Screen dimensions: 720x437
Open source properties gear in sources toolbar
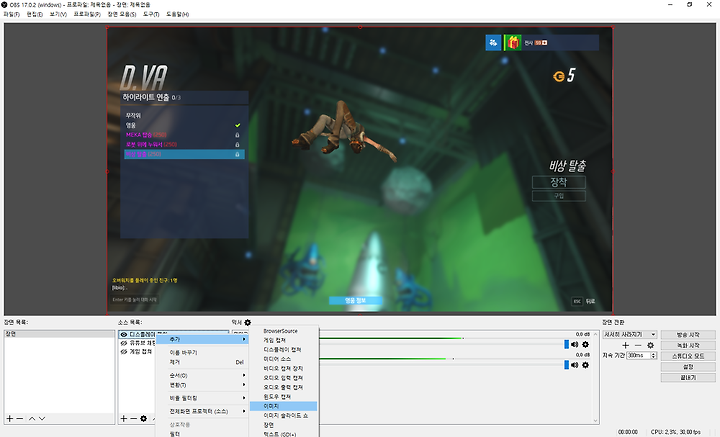143,418
